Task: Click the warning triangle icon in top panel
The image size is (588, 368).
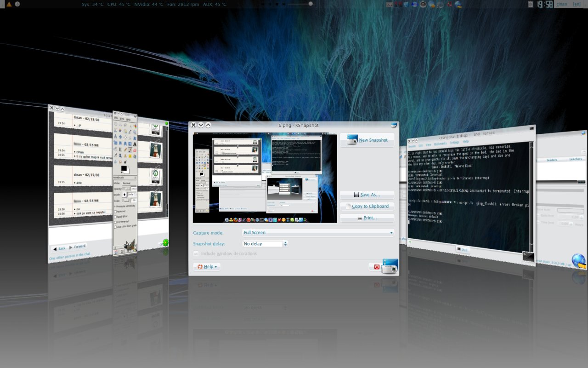Action: coord(9,4)
